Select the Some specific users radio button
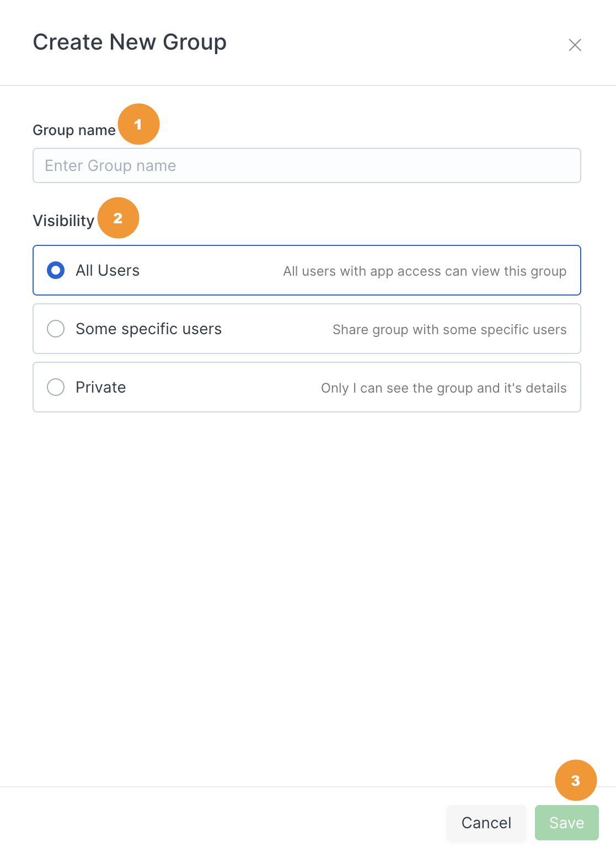This screenshot has height=858, width=616. point(56,329)
